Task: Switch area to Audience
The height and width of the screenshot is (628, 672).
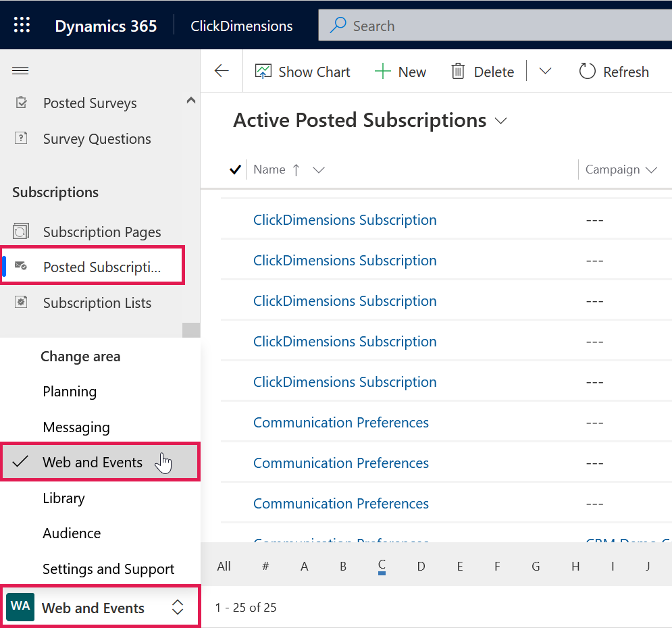Action: tap(72, 533)
